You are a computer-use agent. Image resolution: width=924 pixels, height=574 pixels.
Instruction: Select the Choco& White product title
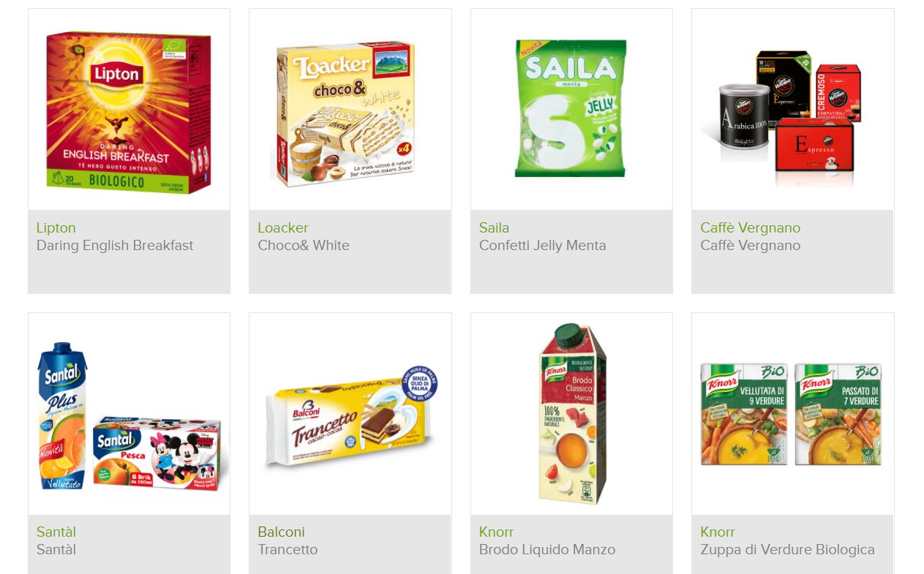coord(304,245)
